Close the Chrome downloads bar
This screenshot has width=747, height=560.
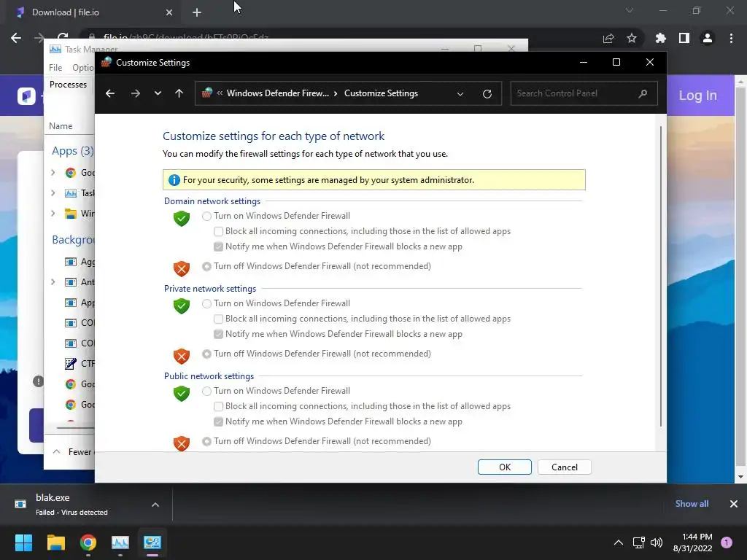(734, 504)
